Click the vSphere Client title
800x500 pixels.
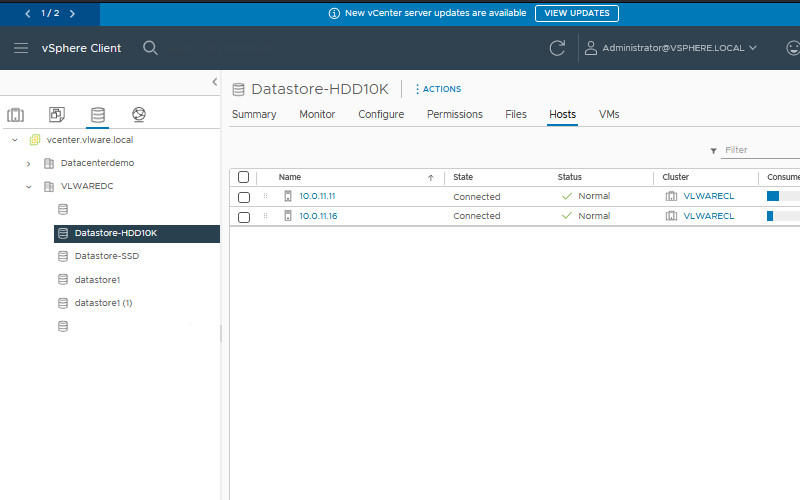pos(81,48)
